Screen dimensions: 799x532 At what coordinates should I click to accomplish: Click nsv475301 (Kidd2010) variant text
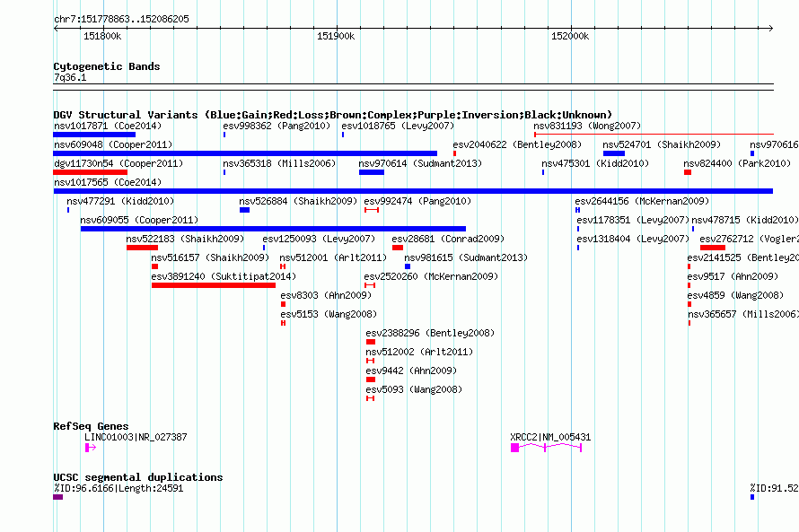(x=595, y=163)
